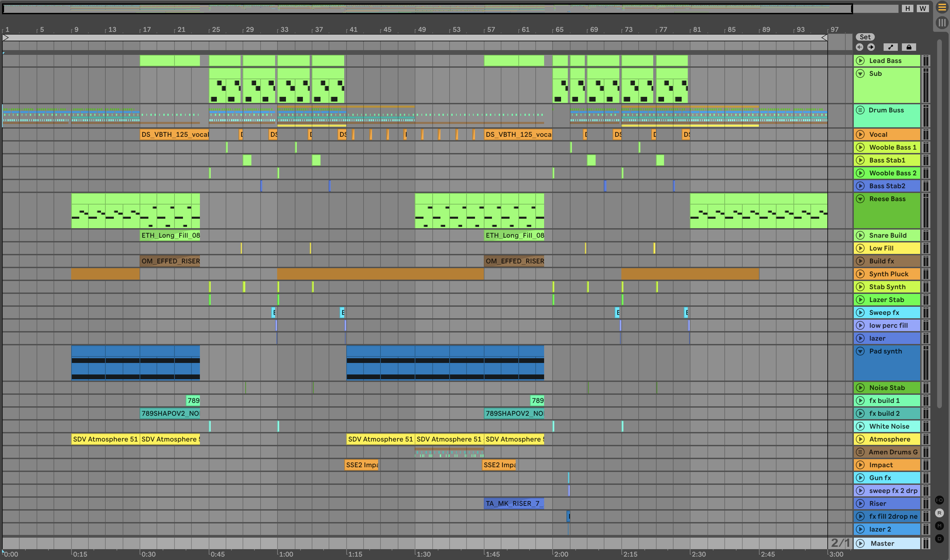Click the H optimize height button

pyautogui.click(x=908, y=8)
